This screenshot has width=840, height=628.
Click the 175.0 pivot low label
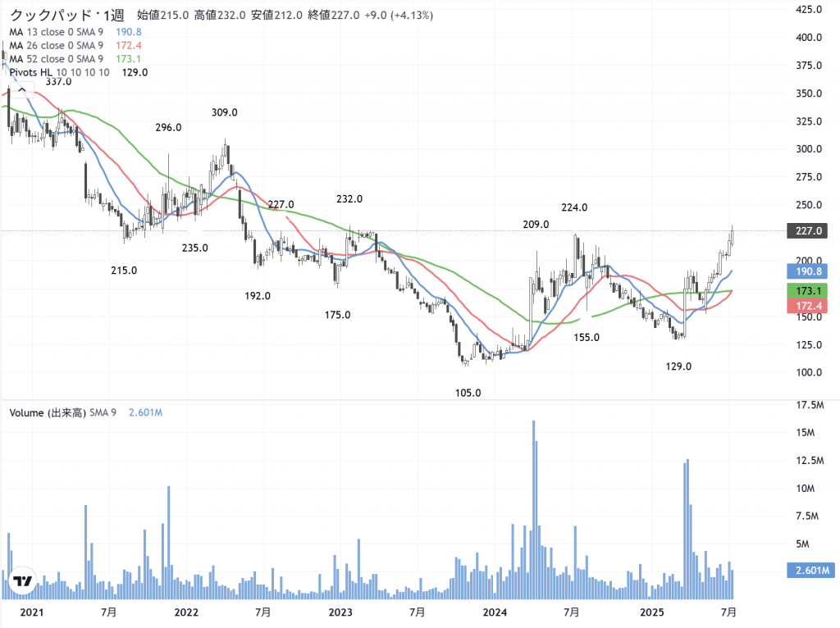pyautogui.click(x=337, y=316)
